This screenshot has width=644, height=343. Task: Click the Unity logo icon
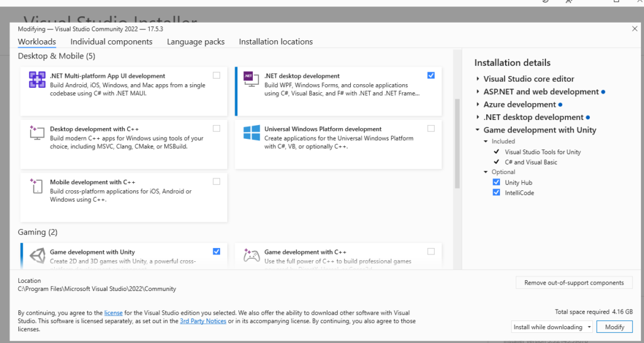pos(37,256)
